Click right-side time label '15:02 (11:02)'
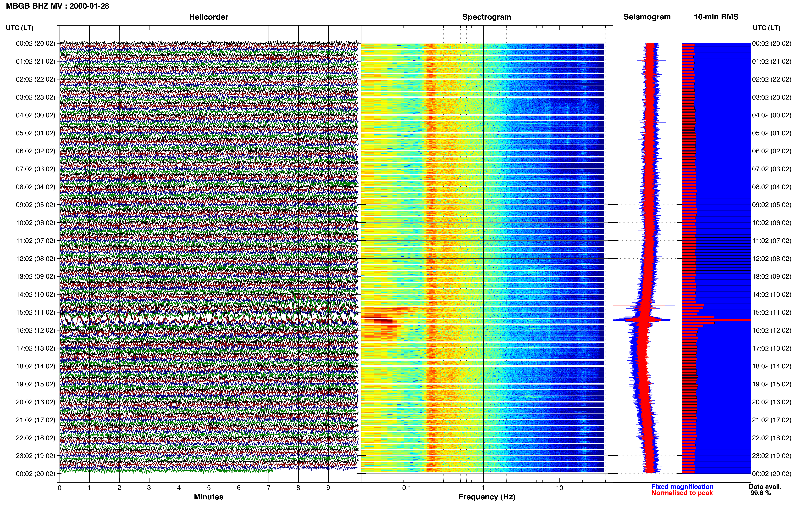812x508 pixels. (772, 313)
